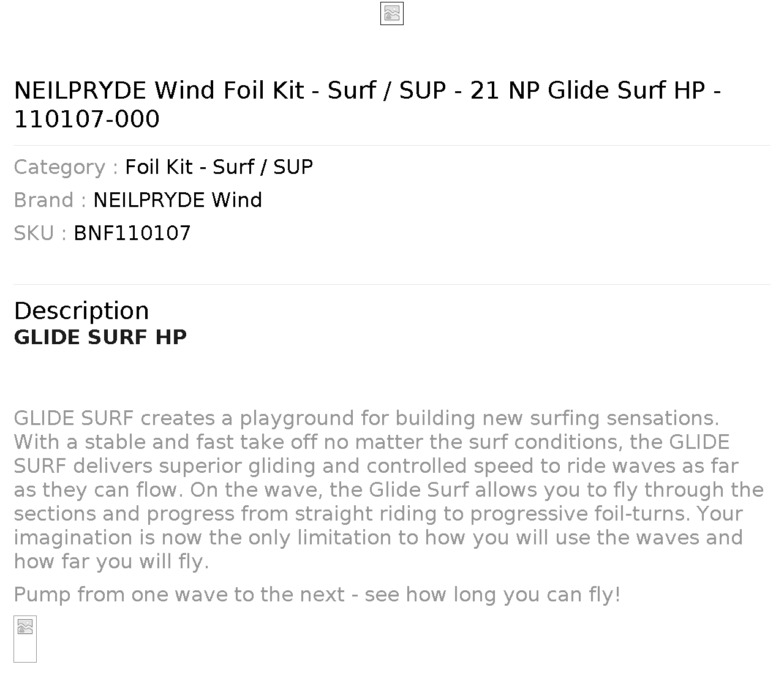Click the '110107-000' part of the title
Screen dimensions: 784x681
click(87, 119)
